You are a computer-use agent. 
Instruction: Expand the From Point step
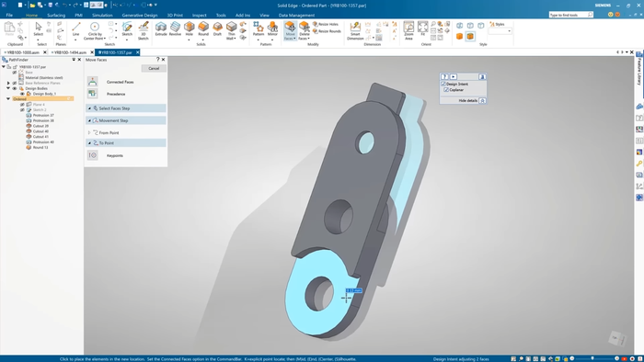coord(89,133)
